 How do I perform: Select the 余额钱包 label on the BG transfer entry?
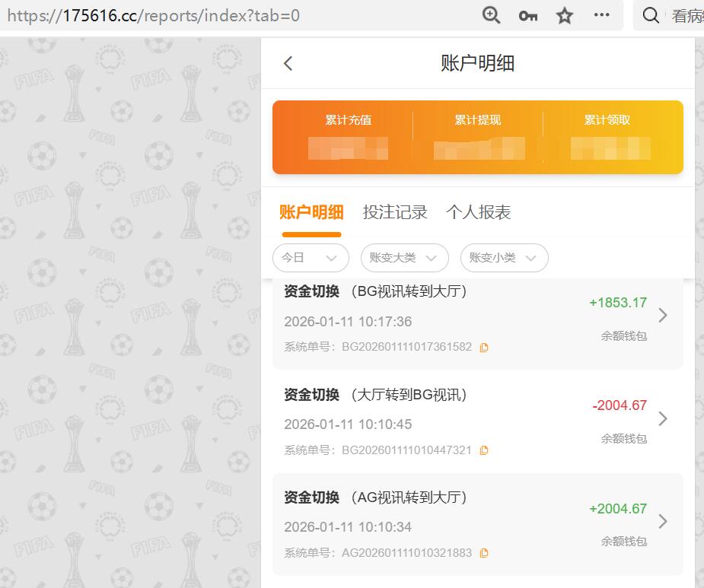[x=624, y=335]
